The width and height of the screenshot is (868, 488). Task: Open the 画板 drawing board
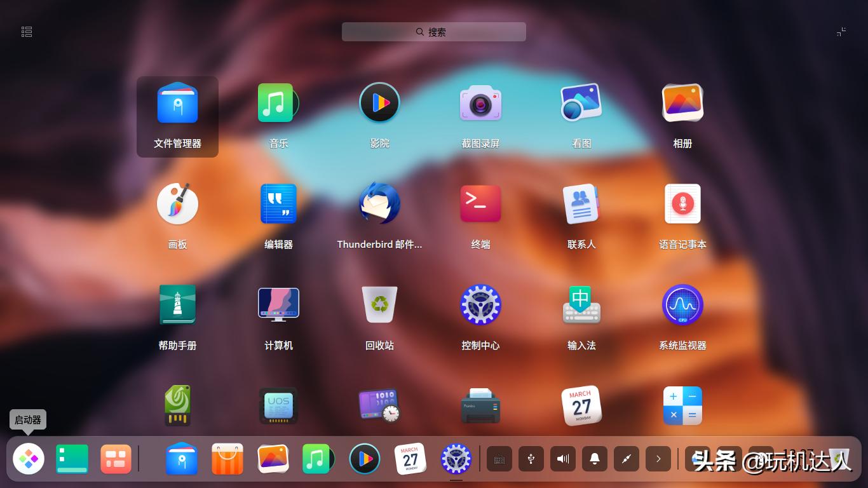[177, 204]
